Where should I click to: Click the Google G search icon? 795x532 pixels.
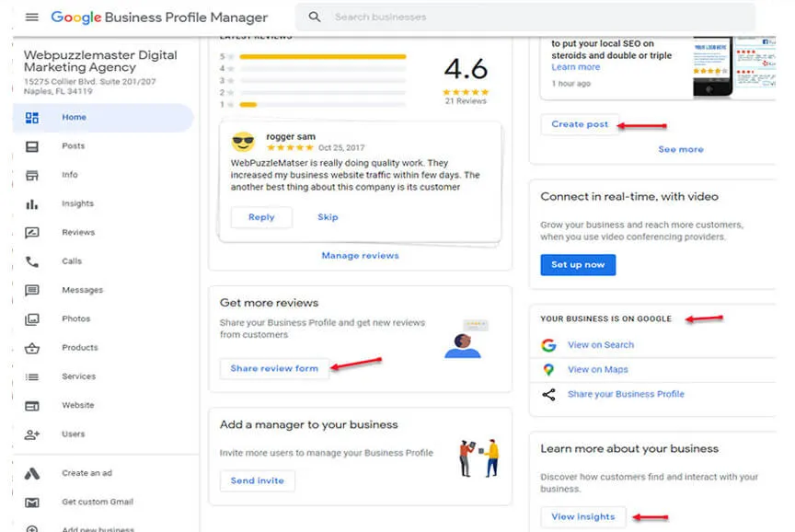(x=548, y=345)
